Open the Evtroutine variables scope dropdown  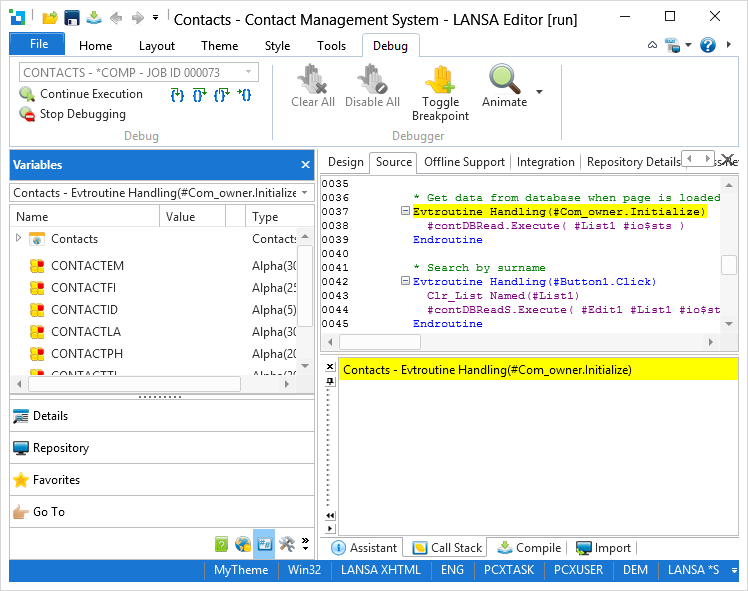point(305,192)
